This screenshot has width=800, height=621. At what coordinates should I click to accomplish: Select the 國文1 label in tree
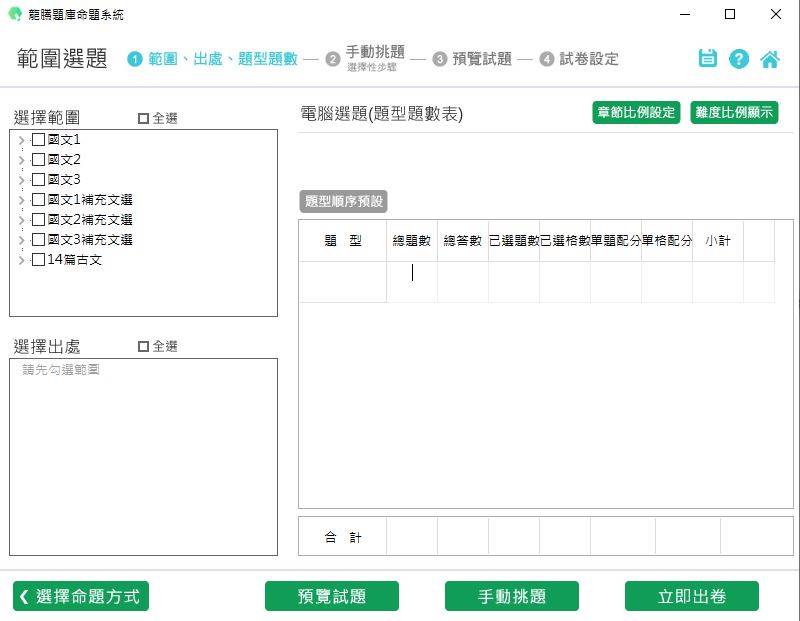64,139
